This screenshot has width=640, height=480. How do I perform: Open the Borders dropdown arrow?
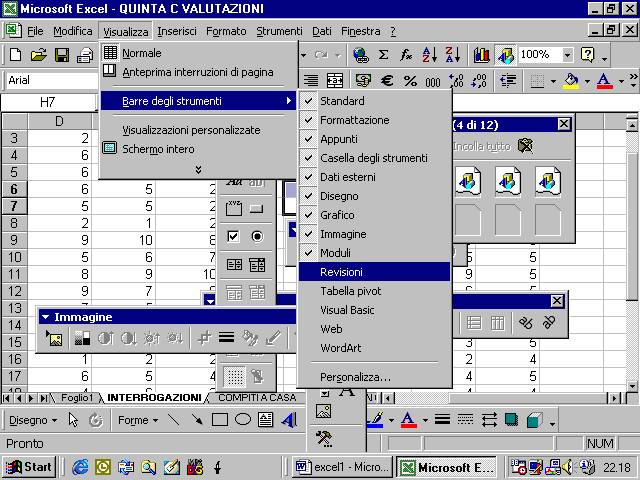[553, 81]
